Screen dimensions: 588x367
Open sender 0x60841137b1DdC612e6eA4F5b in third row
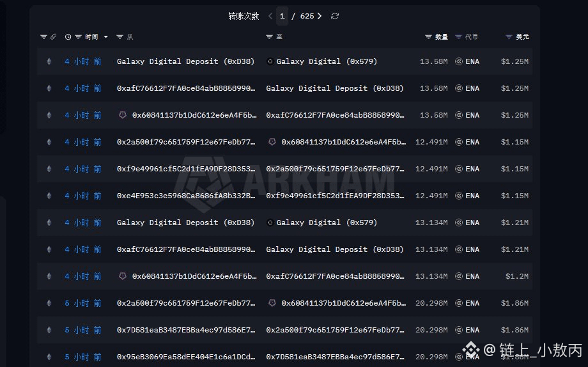(194, 115)
